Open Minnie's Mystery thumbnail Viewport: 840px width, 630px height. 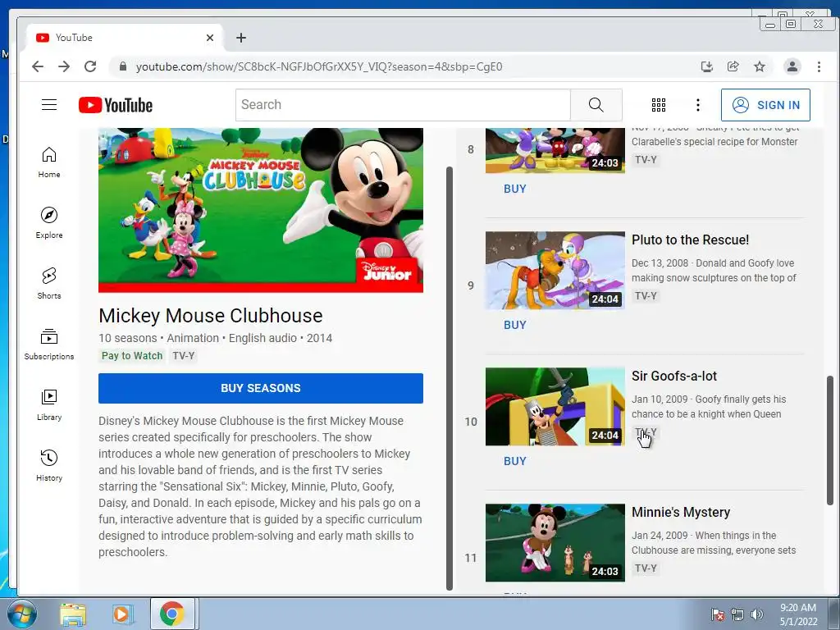coord(555,543)
